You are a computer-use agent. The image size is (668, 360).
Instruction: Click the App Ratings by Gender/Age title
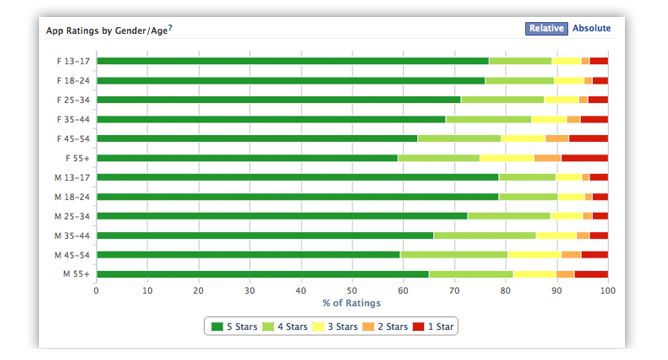[107, 31]
